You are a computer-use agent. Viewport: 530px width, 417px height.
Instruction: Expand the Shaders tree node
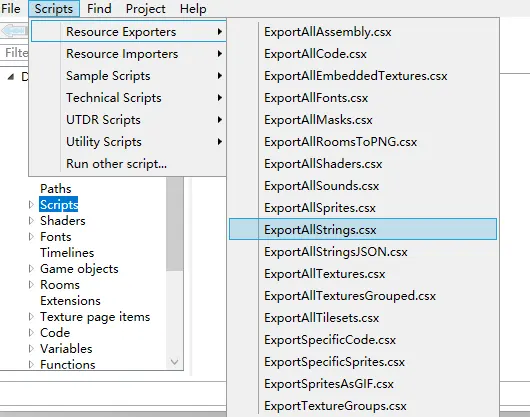tap(31, 221)
